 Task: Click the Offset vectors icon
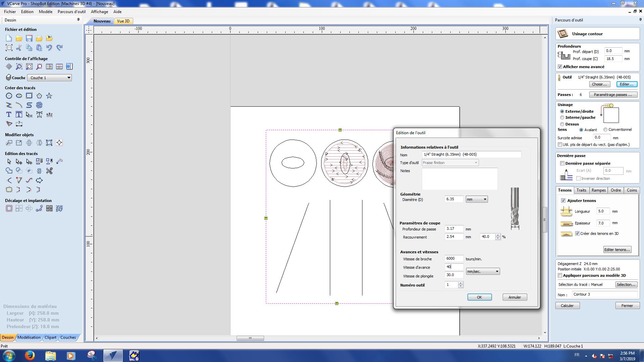coord(9,208)
